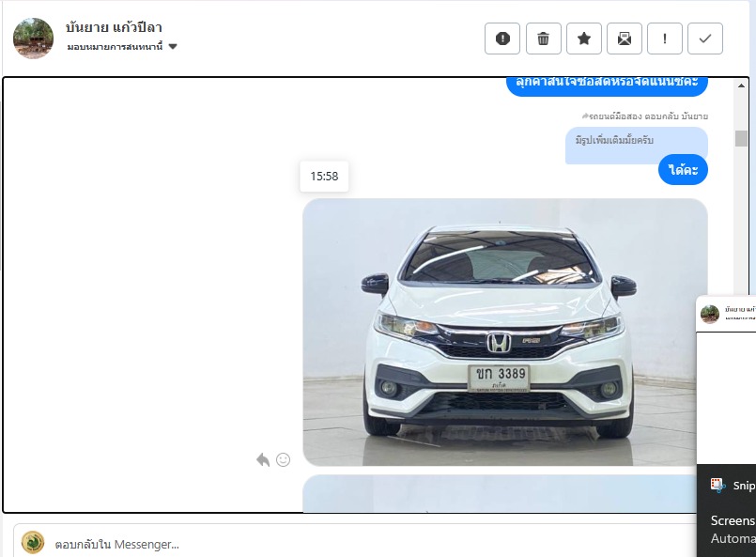
Task: Click the Snipping Tool screenshot preview thumbnail
Action: 726,379
